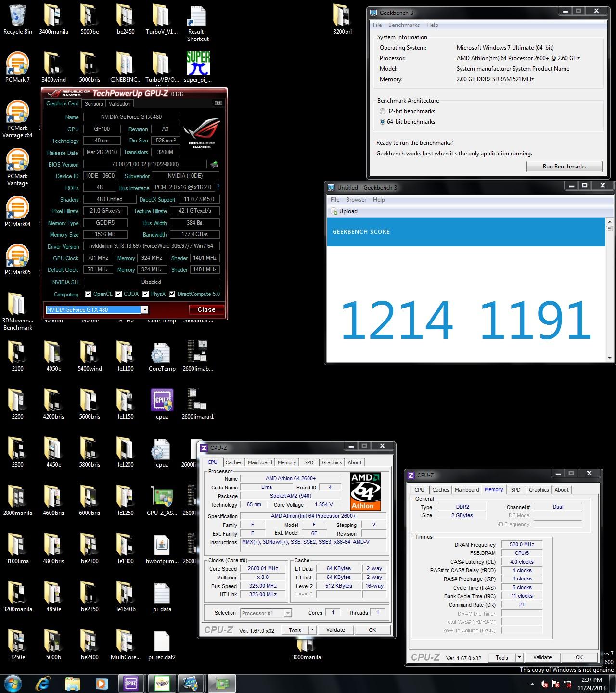Open the 3200orl folder
The width and height of the screenshot is (616, 693).
(x=342, y=20)
